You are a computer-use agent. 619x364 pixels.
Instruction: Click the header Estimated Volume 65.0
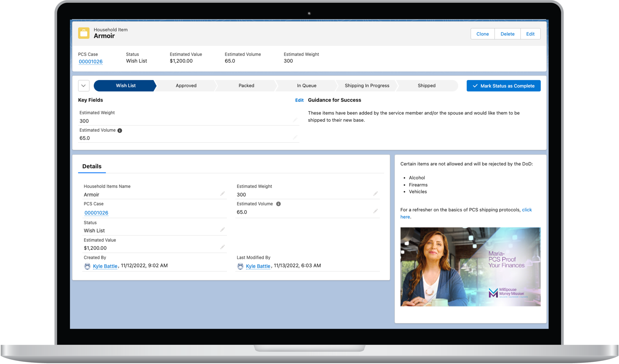[230, 61]
